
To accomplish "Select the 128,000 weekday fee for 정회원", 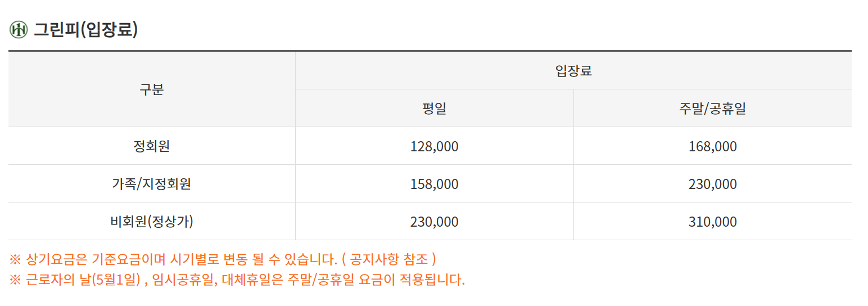I will click(x=434, y=147).
